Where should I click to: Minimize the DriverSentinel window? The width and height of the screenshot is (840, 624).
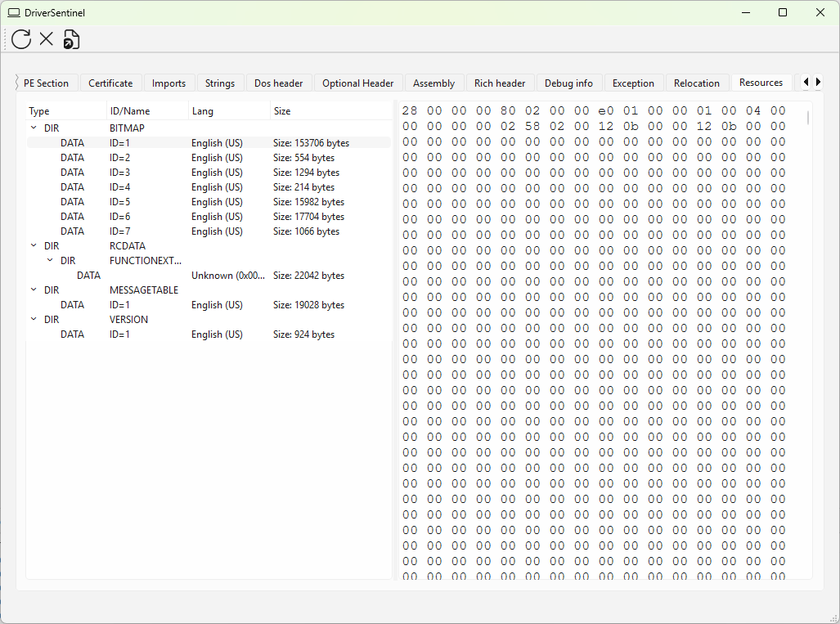745,12
